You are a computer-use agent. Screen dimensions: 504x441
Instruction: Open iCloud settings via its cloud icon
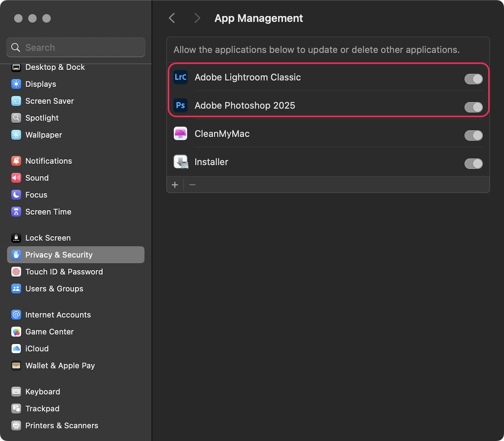16,348
